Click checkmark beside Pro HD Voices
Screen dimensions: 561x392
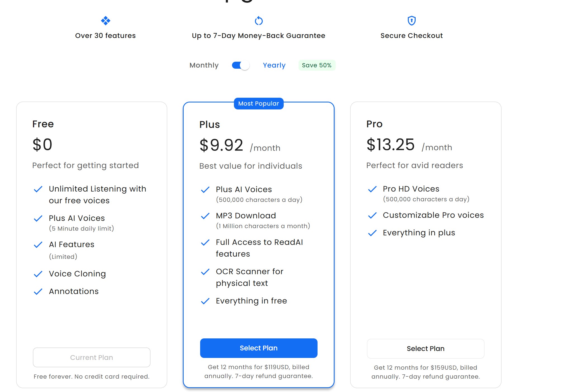point(372,189)
